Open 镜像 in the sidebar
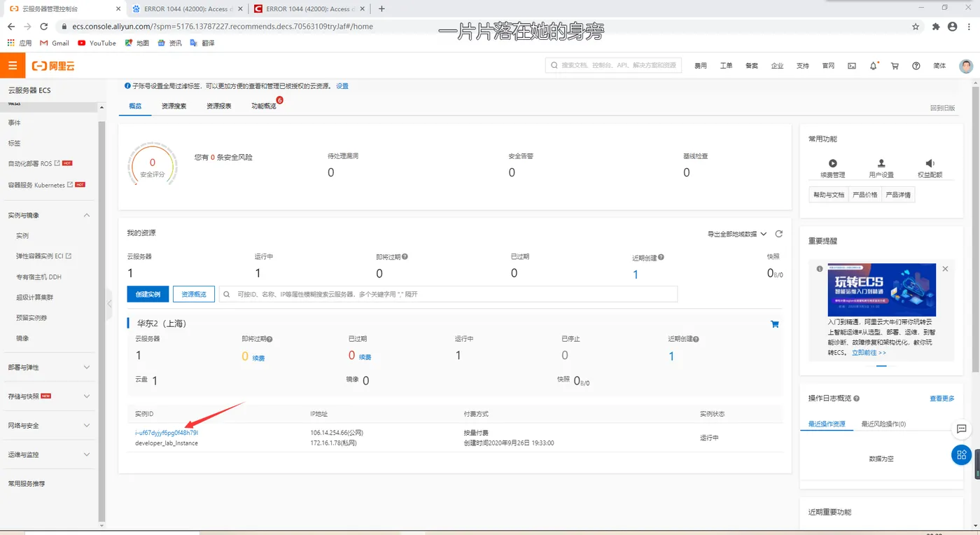This screenshot has height=535, width=980. pos(22,338)
